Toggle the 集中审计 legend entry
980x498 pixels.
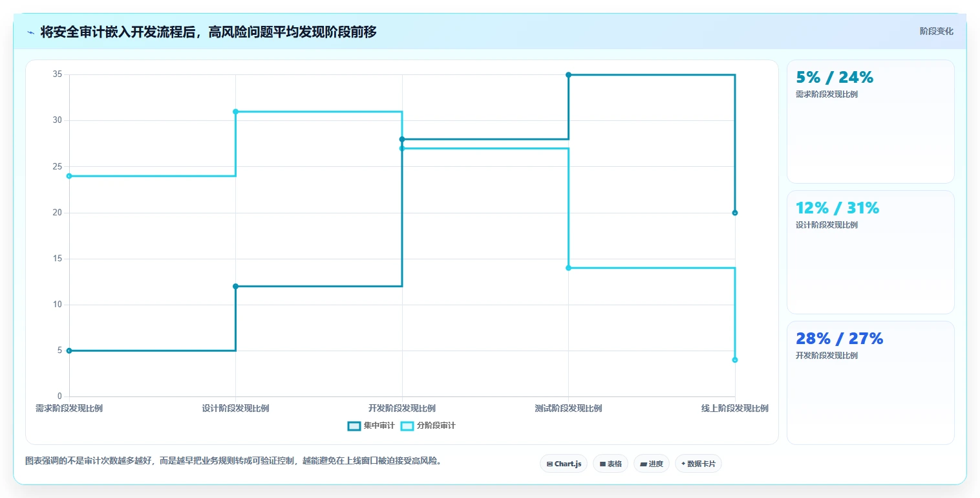pos(371,426)
